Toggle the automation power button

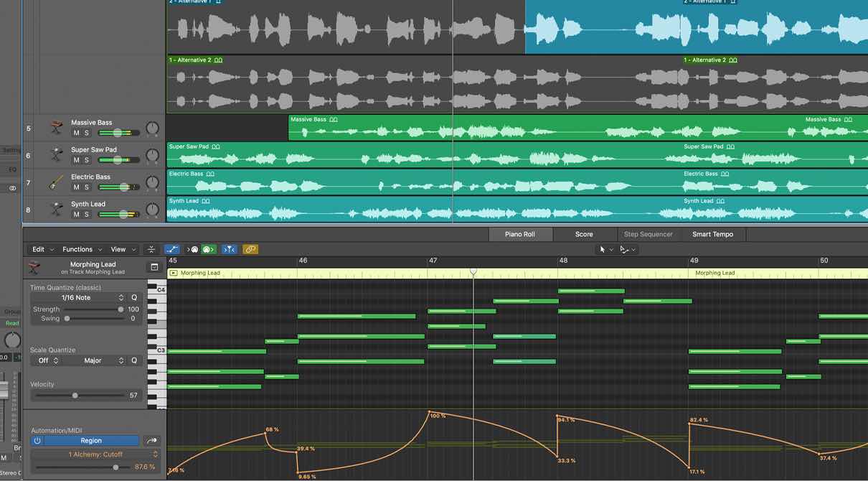point(37,441)
